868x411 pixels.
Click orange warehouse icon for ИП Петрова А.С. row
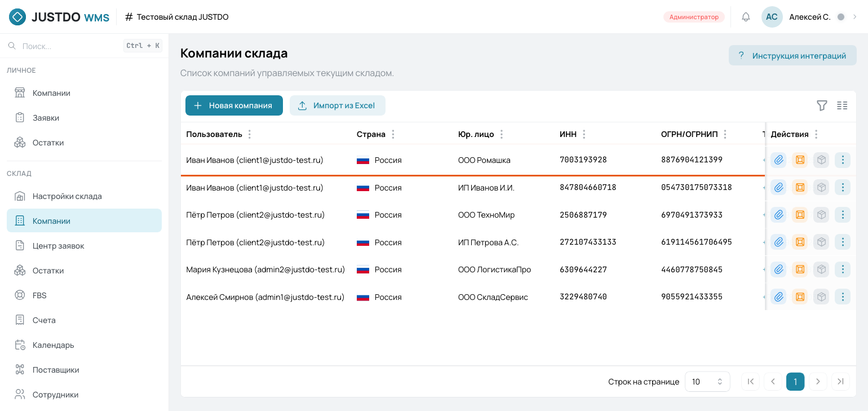click(800, 242)
